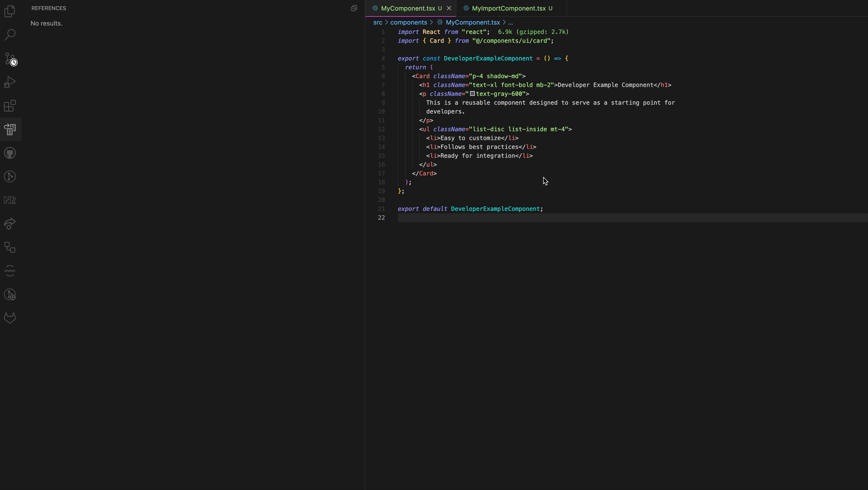
Task: Open the Nx Console icon
Action: point(10,200)
